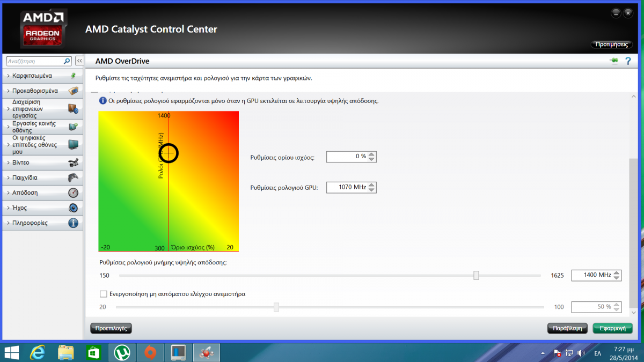Click the memory clock slider handle

476,275
